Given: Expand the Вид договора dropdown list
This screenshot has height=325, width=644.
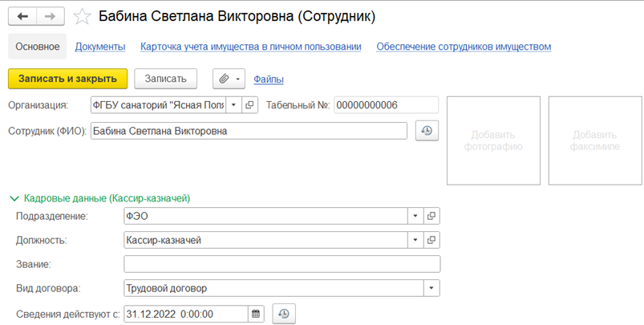Looking at the screenshot, I should pyautogui.click(x=431, y=288).
